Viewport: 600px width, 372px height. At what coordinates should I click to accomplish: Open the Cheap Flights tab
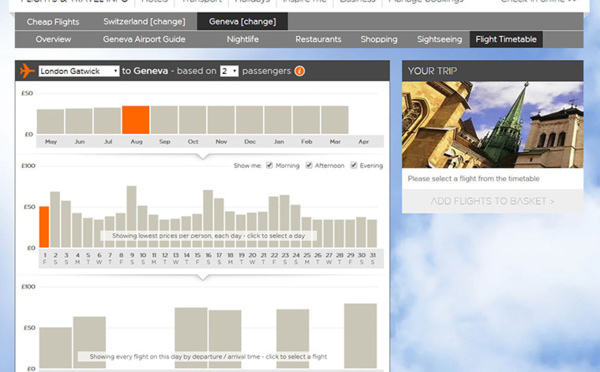(x=53, y=22)
